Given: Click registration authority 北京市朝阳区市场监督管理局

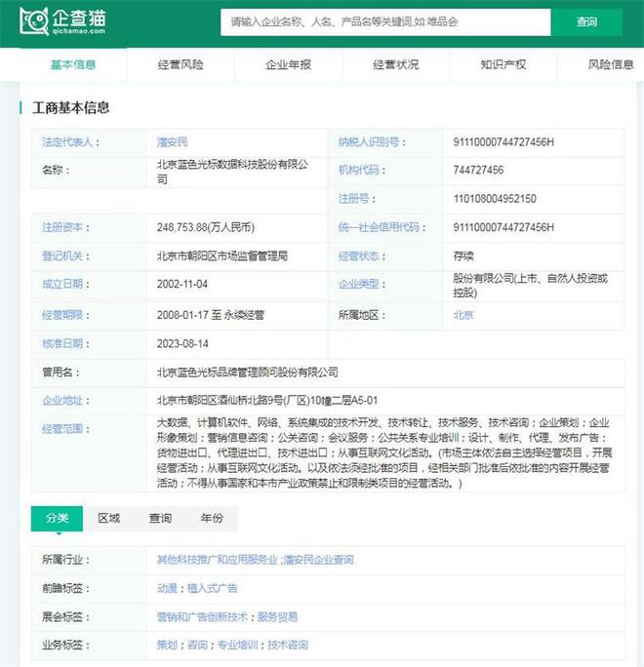Looking at the screenshot, I should [222, 256].
